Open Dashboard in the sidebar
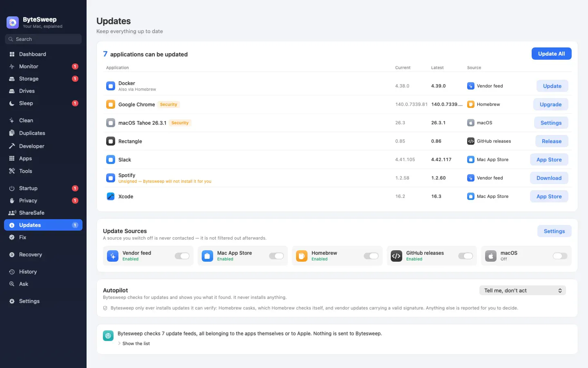The width and height of the screenshot is (588, 368). point(43,54)
